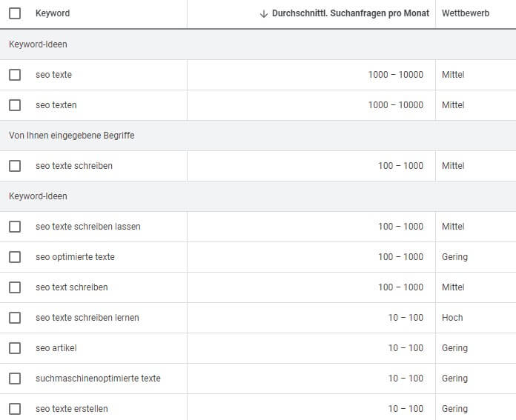This screenshot has width=516, height=420.
Task: Enable checkbox for 'seo texte schreiben lassen'
Action: click(15, 227)
